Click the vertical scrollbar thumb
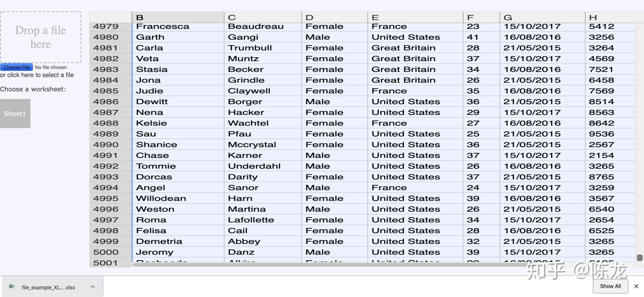This screenshot has width=644, height=297. click(x=640, y=257)
